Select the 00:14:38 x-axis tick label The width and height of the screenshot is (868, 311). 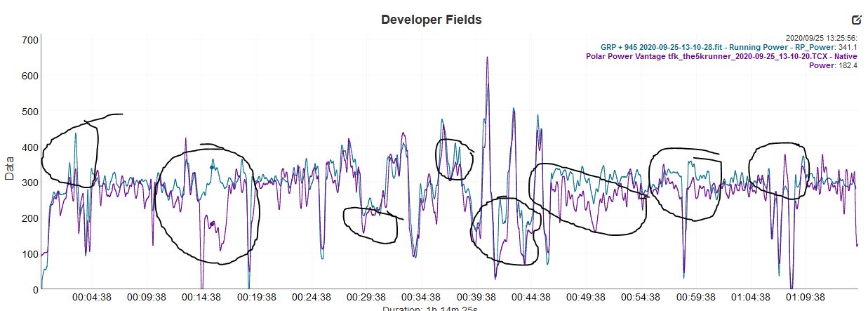[x=201, y=298]
